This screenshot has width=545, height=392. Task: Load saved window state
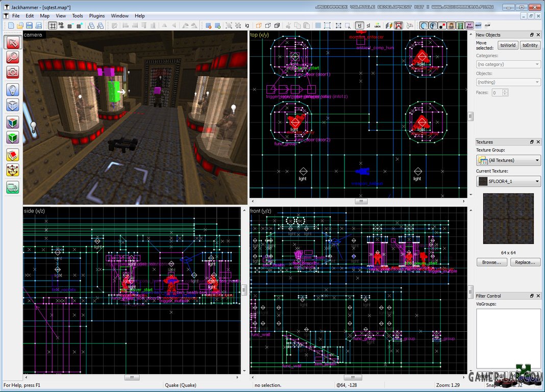pos(91,26)
